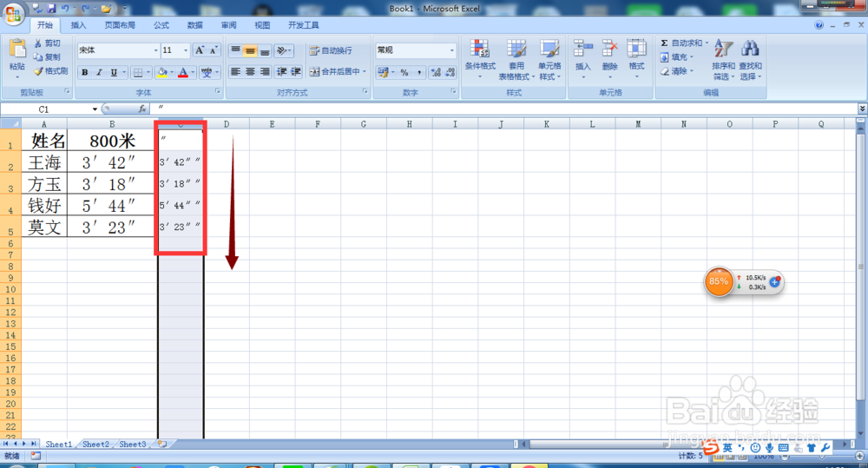This screenshot has height=468, width=868.
Task: Increase indent
Action: pos(296,71)
